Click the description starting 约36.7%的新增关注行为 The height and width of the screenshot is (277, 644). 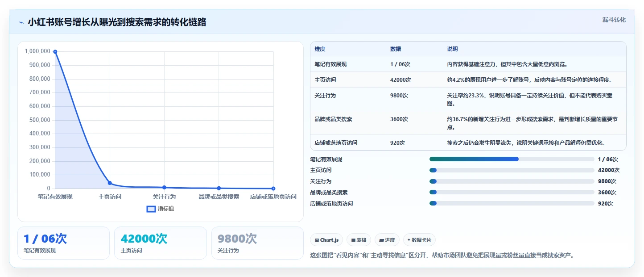click(x=532, y=123)
